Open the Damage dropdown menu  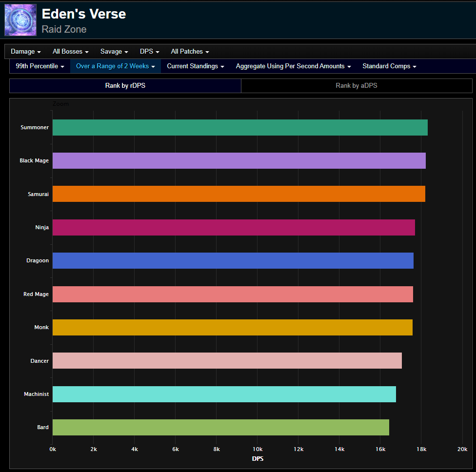click(25, 52)
